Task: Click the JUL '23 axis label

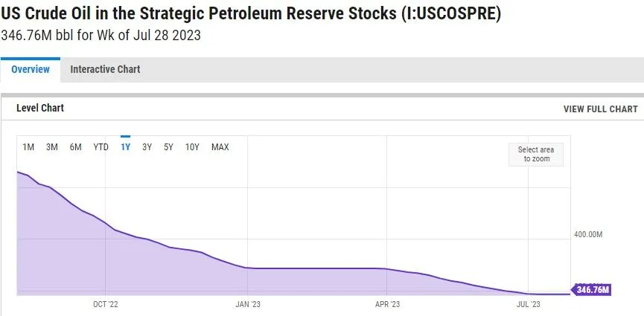Action: [x=528, y=304]
